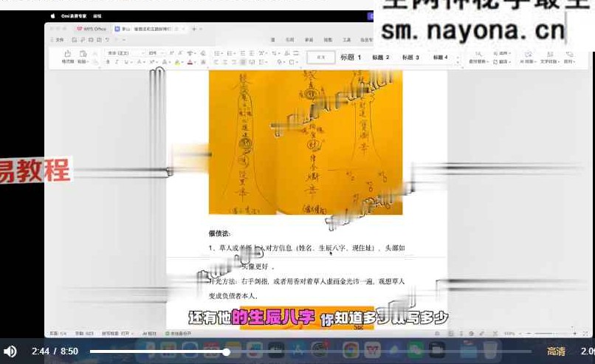Screen dimensions: 595x364
Task: Click the WeChat icon in the Dock
Action: pos(416,349)
